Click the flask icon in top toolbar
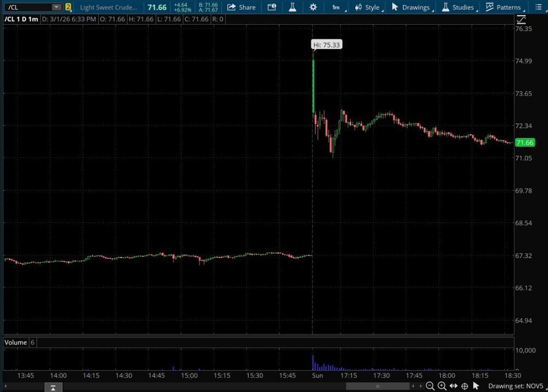 point(293,7)
